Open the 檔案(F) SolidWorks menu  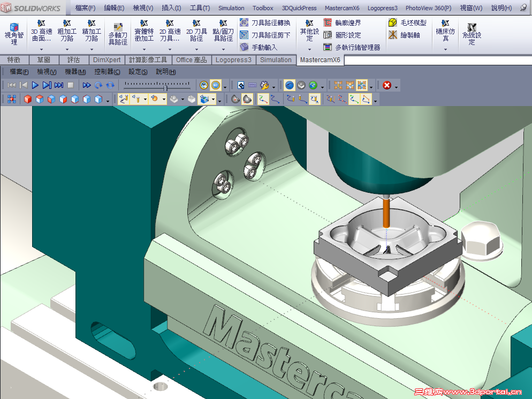coord(85,8)
